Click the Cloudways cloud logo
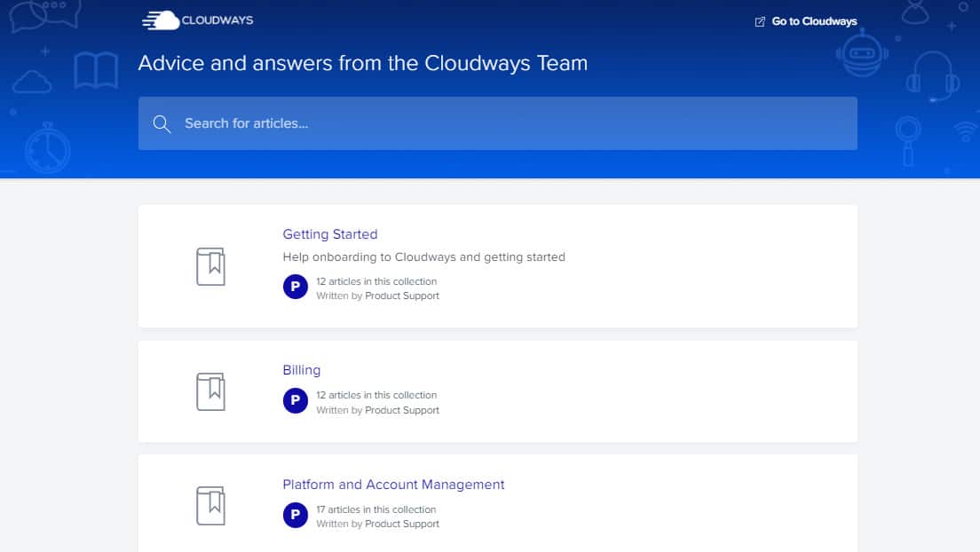980x552 pixels. tap(161, 20)
